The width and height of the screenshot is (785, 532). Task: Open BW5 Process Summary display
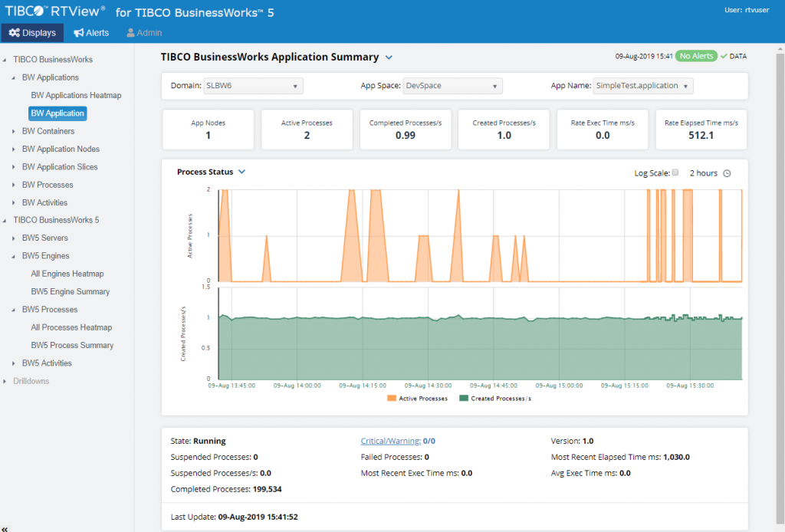click(x=72, y=345)
